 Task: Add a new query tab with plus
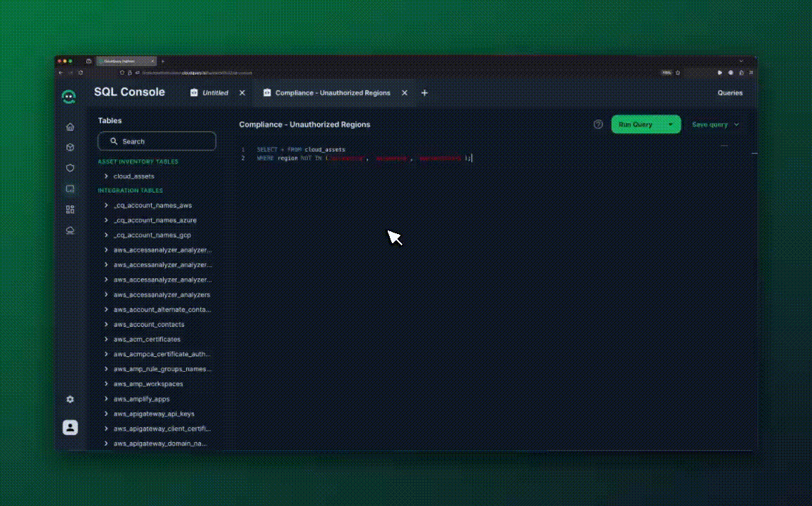(x=425, y=93)
